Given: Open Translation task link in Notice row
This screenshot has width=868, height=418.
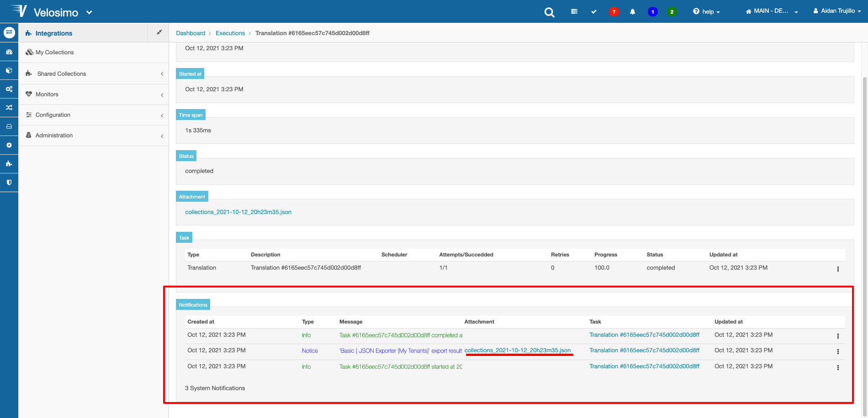Looking at the screenshot, I should tap(644, 350).
